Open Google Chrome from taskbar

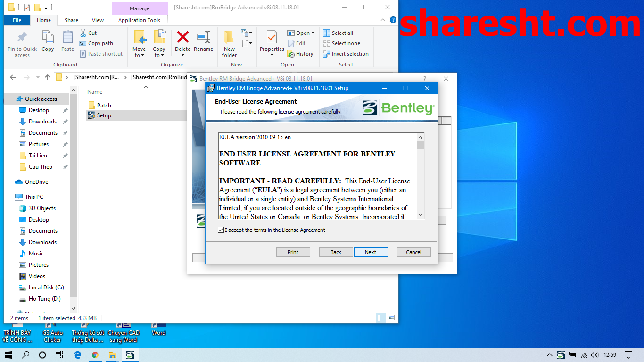(95, 355)
